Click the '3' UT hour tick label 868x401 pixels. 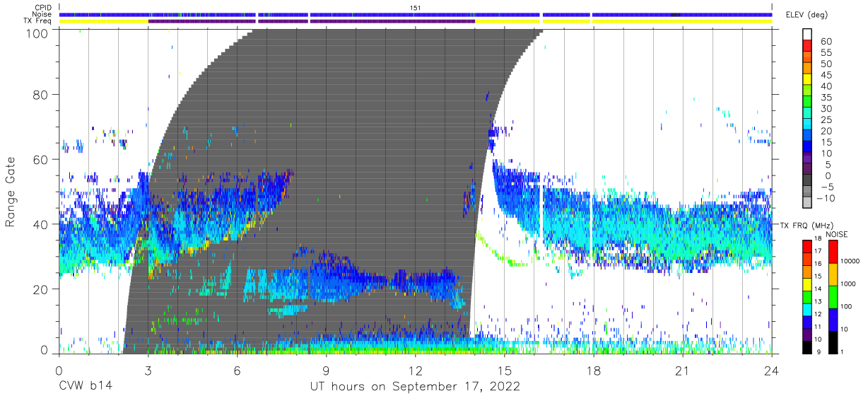[148, 371]
